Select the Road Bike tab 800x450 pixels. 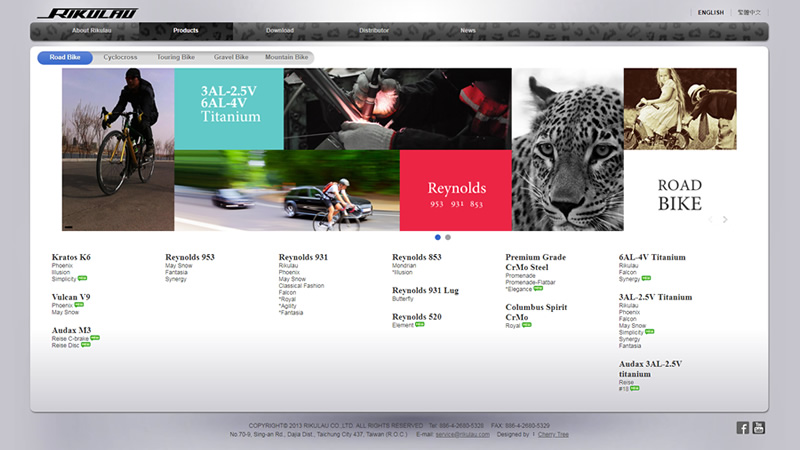point(65,58)
